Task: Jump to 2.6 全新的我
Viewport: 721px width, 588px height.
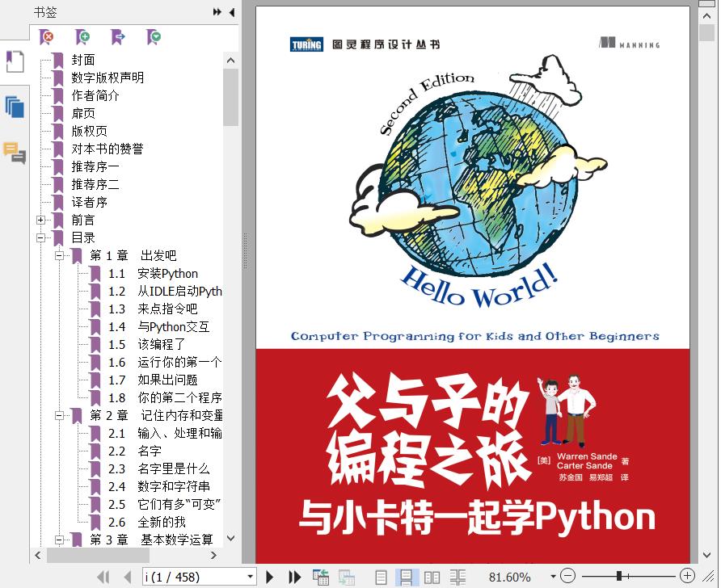Action: tap(147, 523)
